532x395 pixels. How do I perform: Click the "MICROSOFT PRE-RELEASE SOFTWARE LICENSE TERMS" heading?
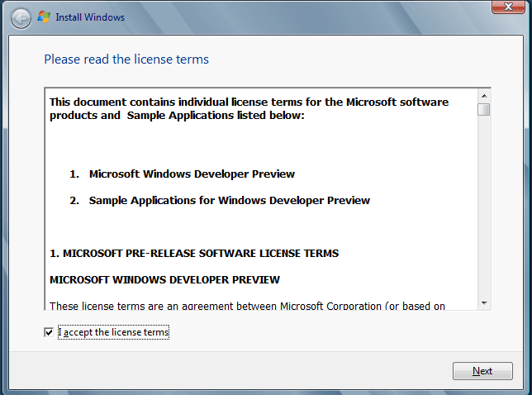pos(194,253)
